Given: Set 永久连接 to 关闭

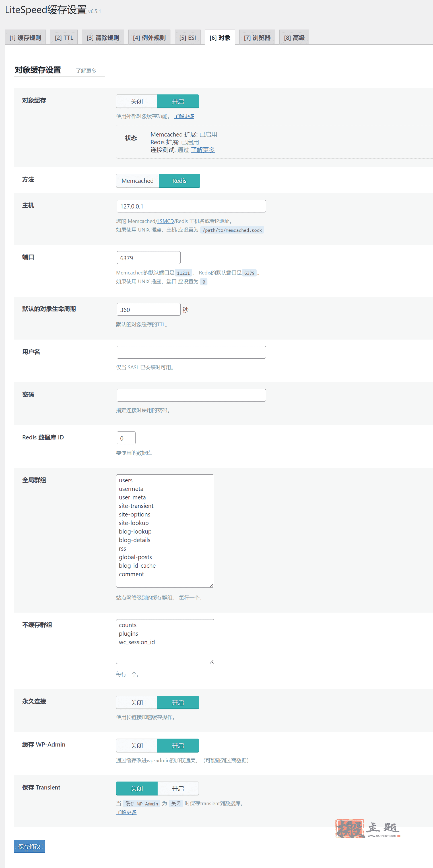Looking at the screenshot, I should click(x=137, y=703).
